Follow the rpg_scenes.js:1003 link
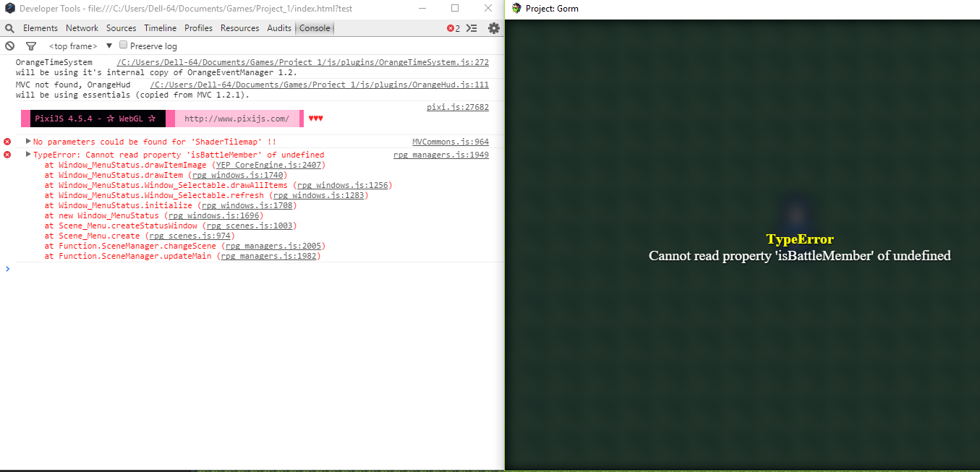The image size is (980, 472). (x=248, y=226)
